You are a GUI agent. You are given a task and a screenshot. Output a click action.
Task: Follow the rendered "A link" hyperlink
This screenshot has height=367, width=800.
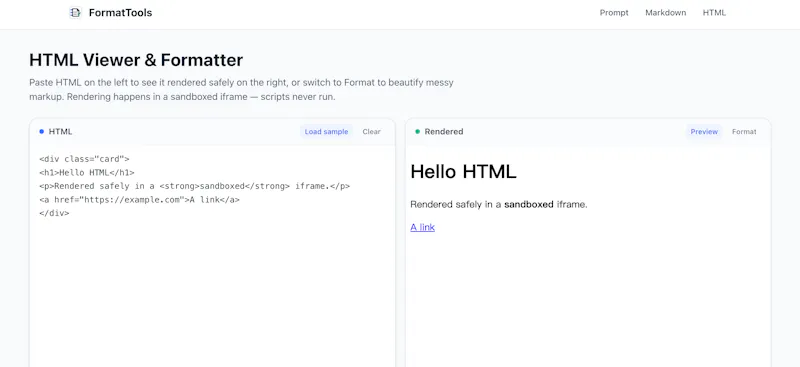point(422,227)
